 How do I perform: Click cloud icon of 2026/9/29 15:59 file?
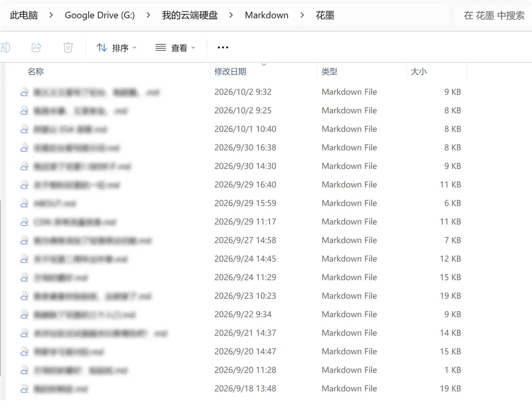click(x=24, y=204)
